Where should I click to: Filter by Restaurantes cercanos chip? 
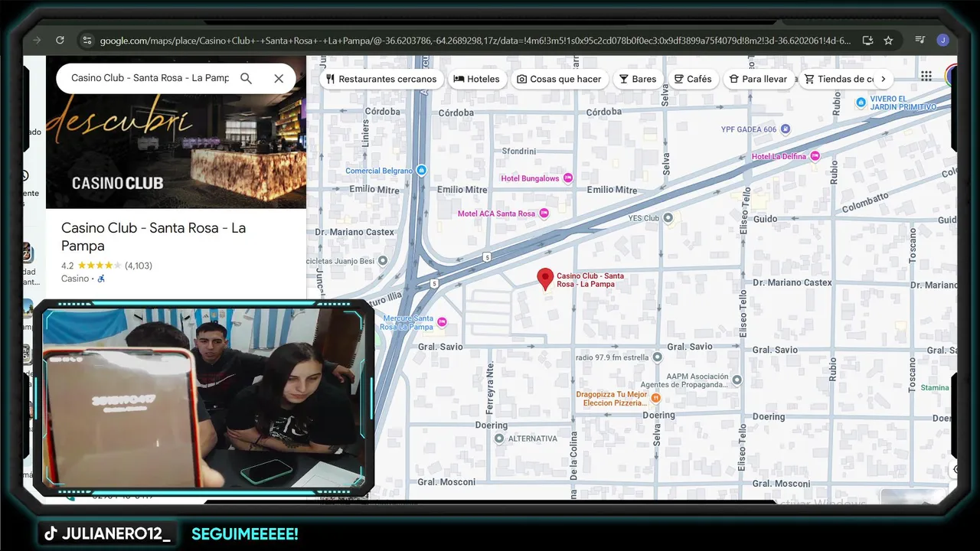381,79
